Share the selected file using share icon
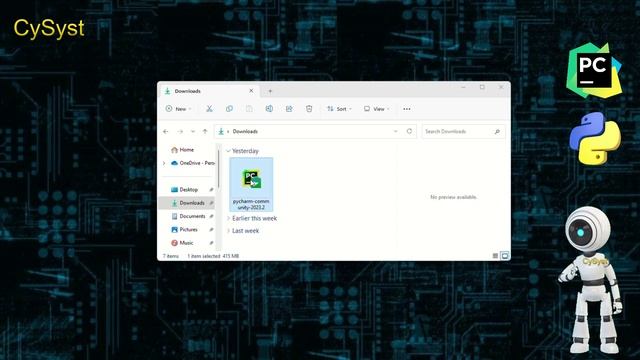Viewport: 640px width, 360px height. pyautogui.click(x=289, y=109)
